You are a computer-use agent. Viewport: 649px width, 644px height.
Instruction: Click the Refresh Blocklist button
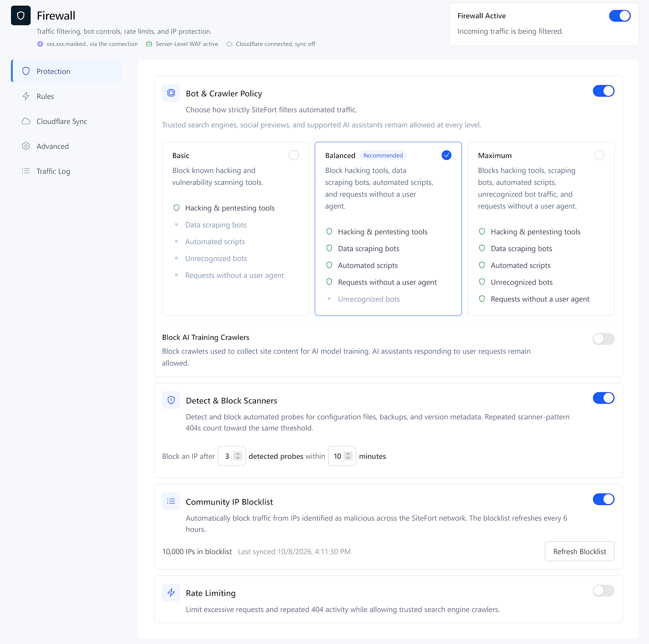pos(579,551)
